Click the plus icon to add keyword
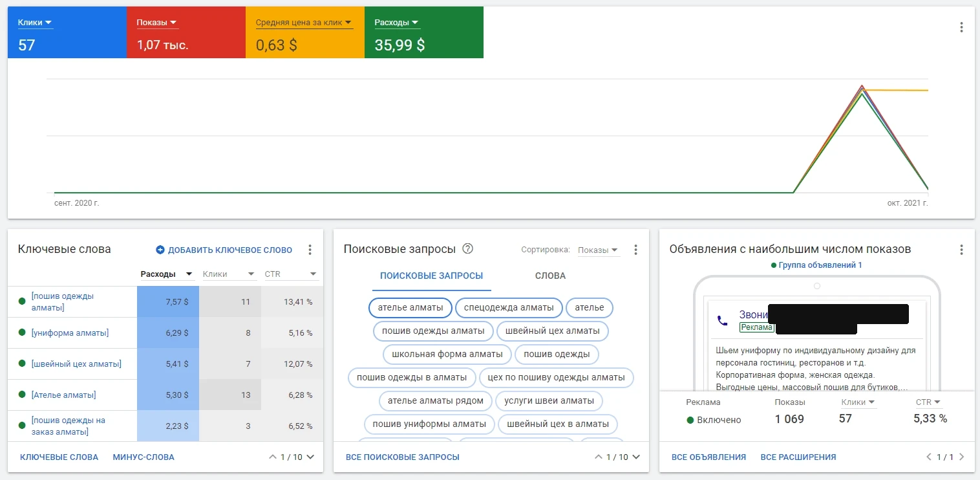Screen dimensions: 980x480 click(160, 250)
